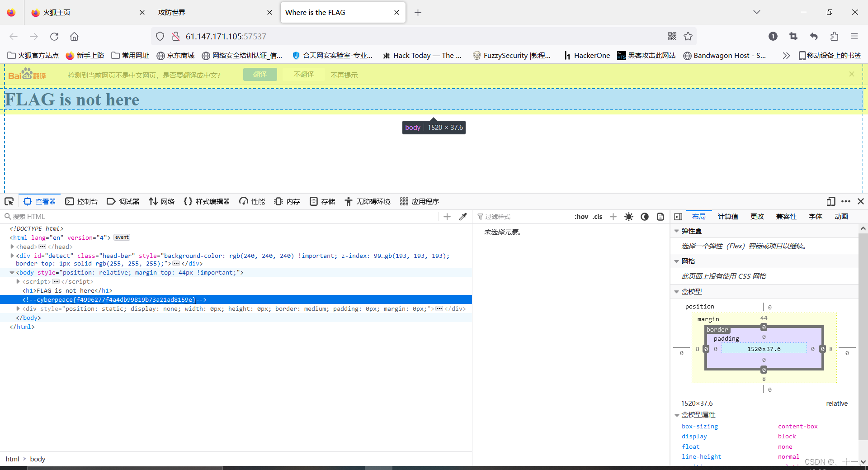The width and height of the screenshot is (868, 470).
Task: Switch to the 调试器 debugger tab
Action: click(123, 201)
